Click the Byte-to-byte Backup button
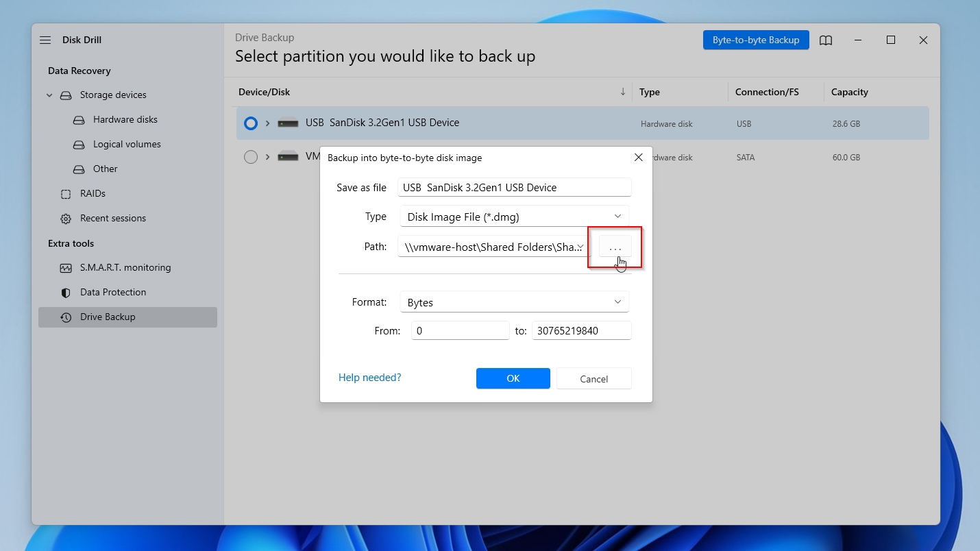980x551 pixels. point(756,40)
